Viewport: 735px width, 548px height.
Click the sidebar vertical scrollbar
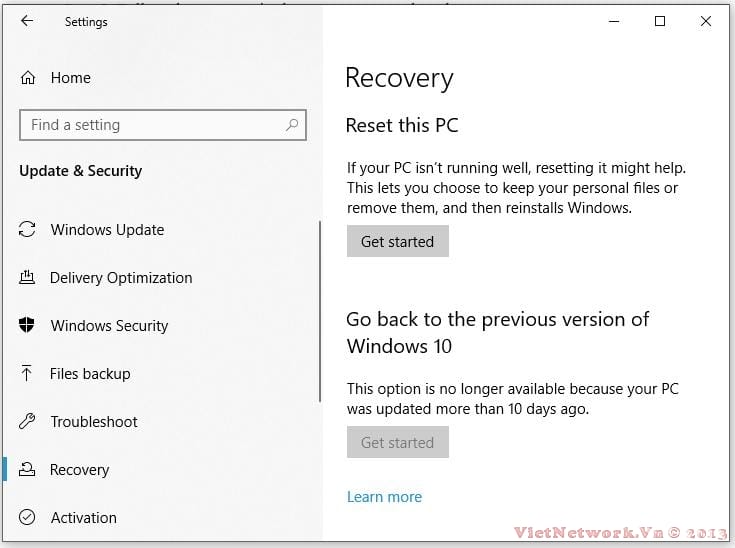click(x=320, y=310)
